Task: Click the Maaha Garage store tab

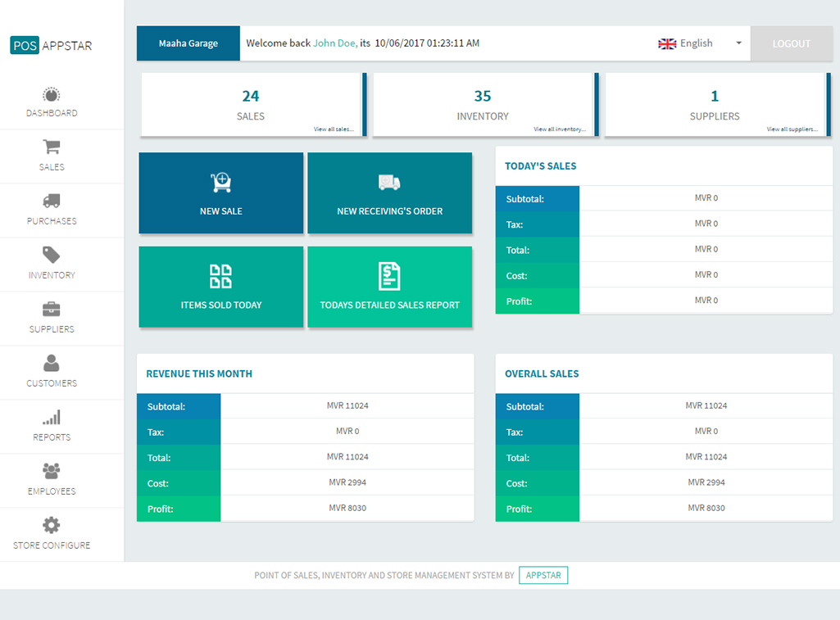Action: coord(188,43)
